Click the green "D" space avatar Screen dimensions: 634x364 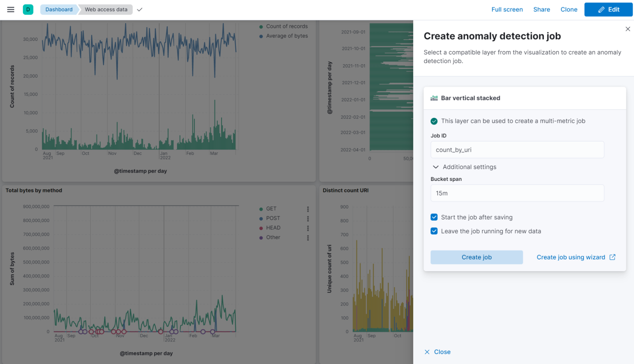[28, 10]
